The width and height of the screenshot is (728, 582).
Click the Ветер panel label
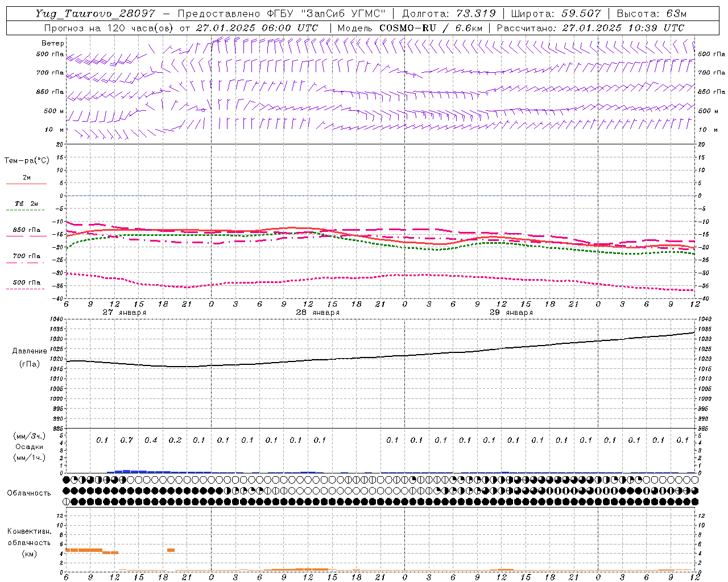53,43
